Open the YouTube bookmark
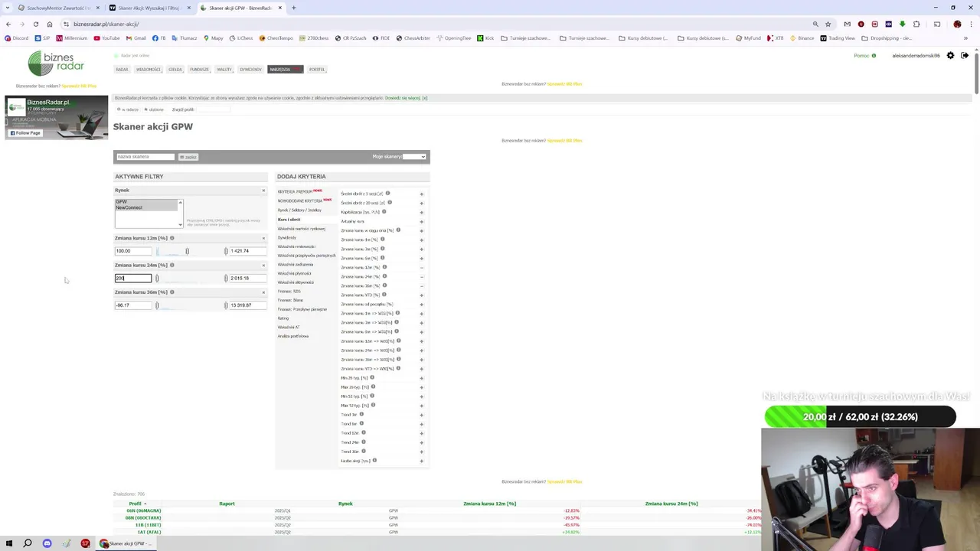This screenshot has width=980, height=551. [x=106, y=38]
